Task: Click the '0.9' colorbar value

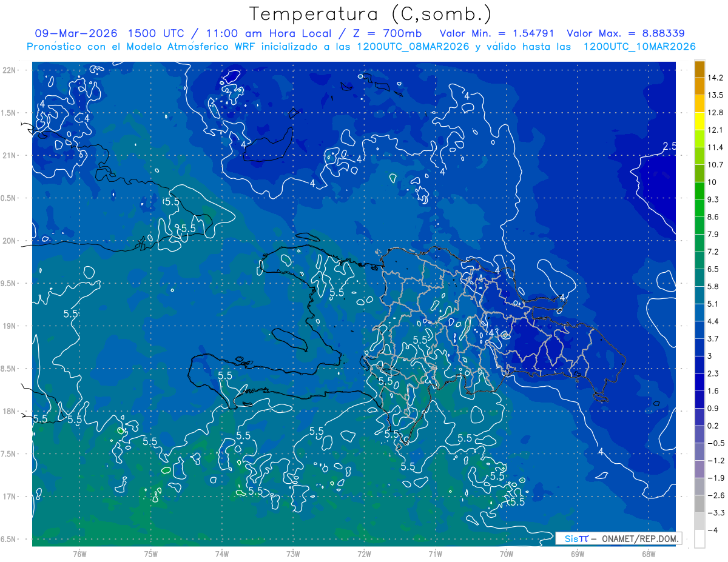Action: (x=713, y=408)
